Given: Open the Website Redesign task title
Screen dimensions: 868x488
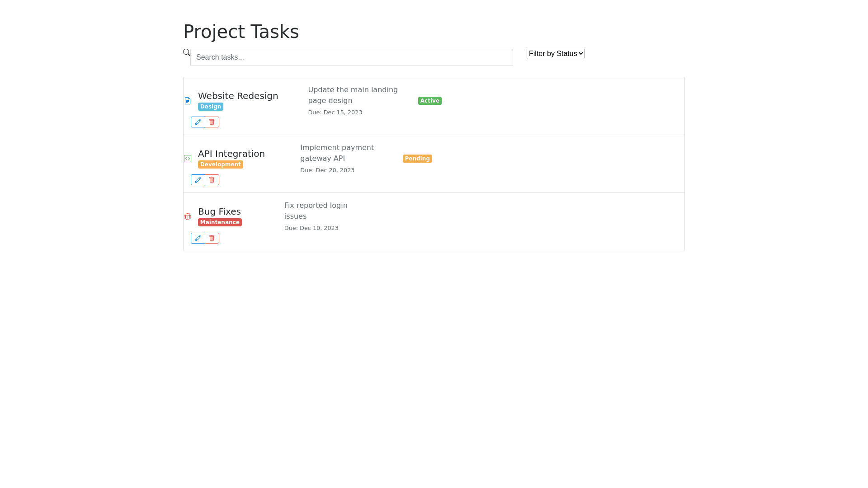Looking at the screenshot, I should click(238, 96).
